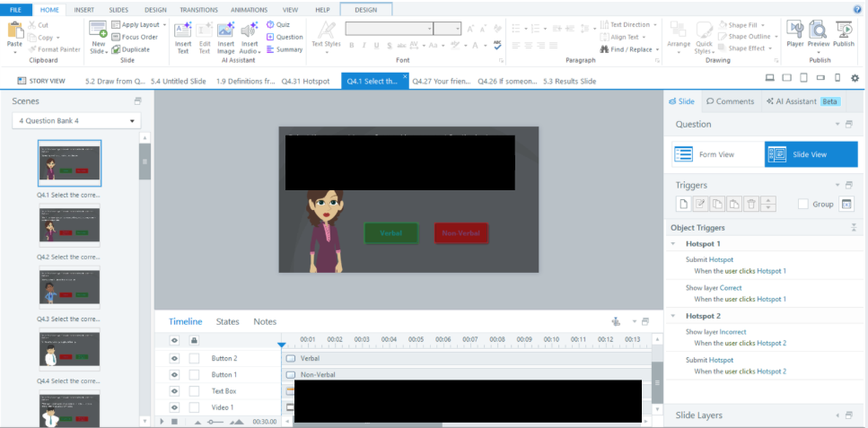The image size is (868, 428).
Task: Click the Correct layer link in triggers
Action: click(731, 288)
